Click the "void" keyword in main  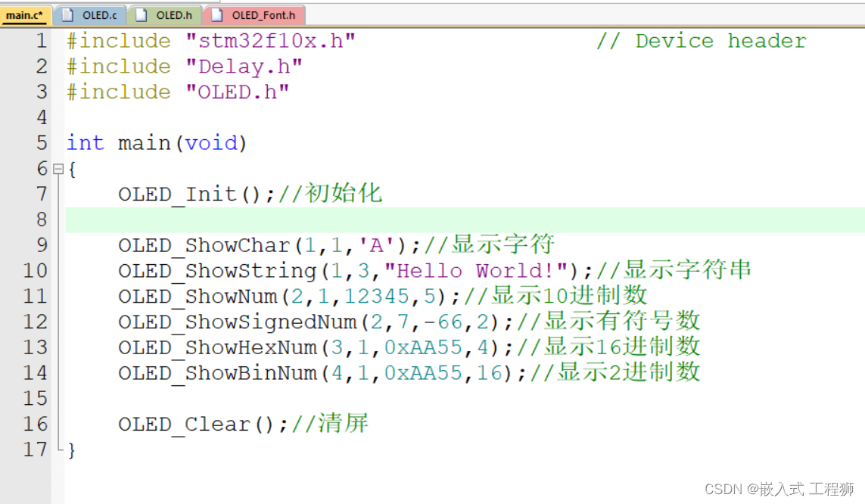[210, 143]
